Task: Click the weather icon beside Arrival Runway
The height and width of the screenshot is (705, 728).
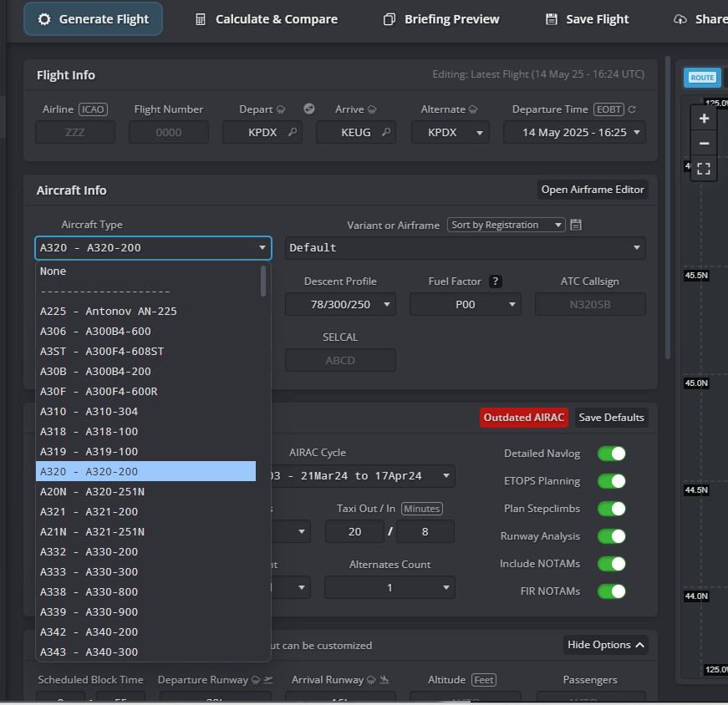Action: (x=371, y=680)
